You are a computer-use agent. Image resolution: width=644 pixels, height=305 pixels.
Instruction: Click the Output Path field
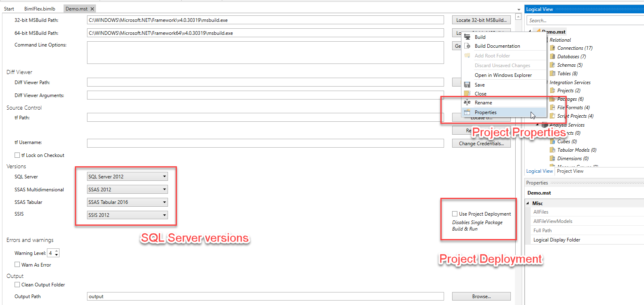pos(265,297)
